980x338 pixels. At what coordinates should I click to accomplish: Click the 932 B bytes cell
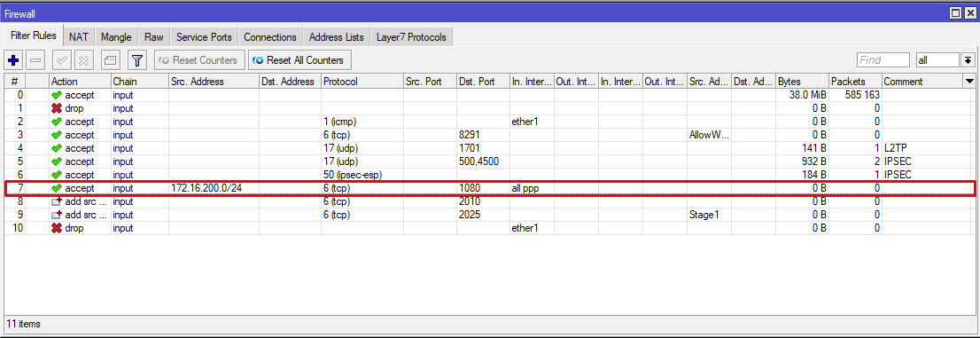tap(802, 161)
